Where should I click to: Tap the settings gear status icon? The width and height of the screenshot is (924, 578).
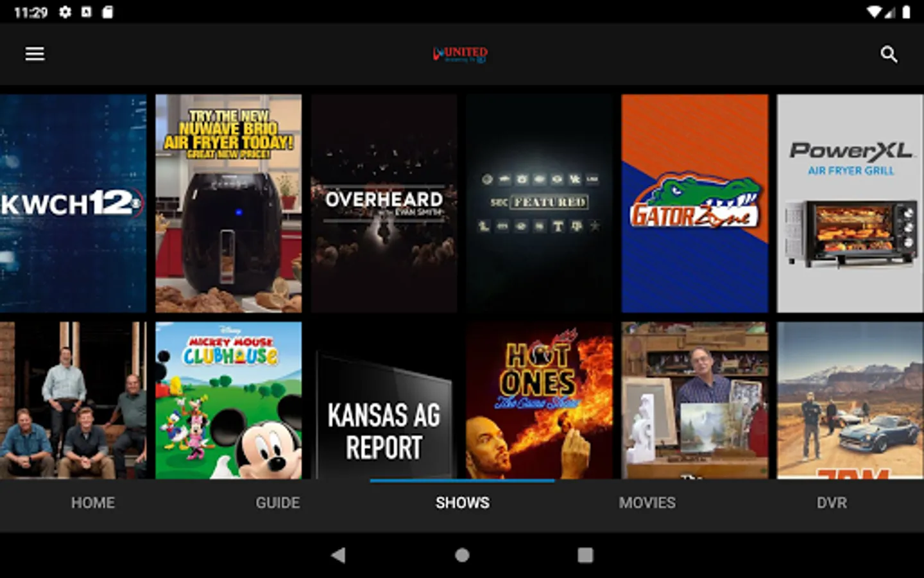pyautogui.click(x=65, y=12)
